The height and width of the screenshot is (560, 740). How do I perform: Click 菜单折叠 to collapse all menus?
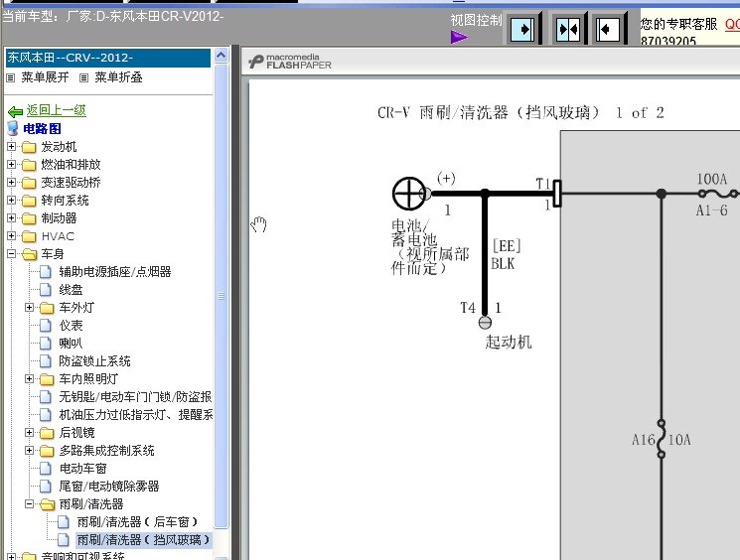[x=118, y=77]
